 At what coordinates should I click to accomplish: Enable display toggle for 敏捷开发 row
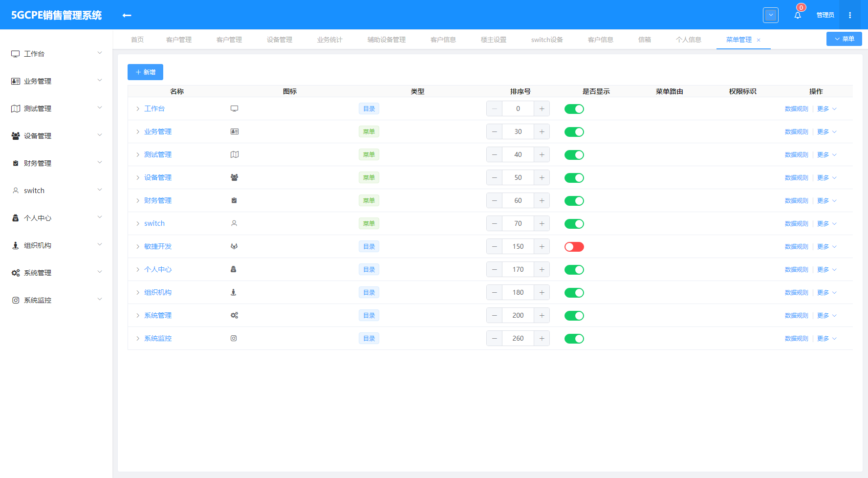click(x=574, y=247)
